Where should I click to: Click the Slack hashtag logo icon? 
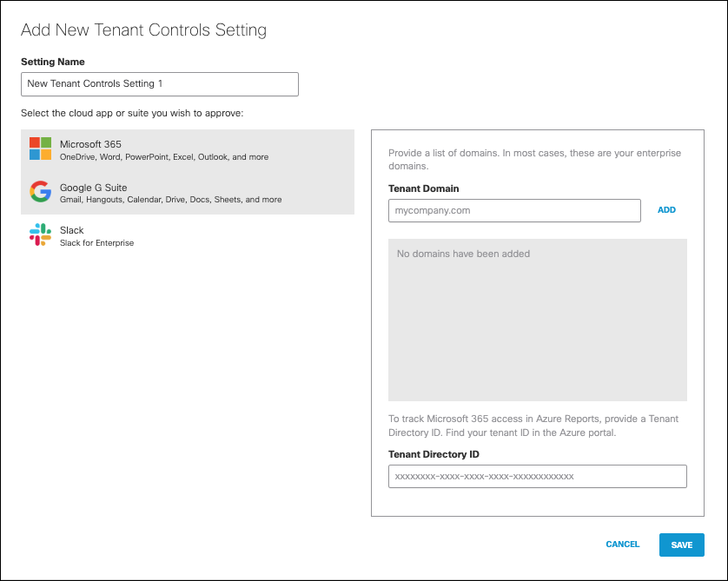point(40,234)
